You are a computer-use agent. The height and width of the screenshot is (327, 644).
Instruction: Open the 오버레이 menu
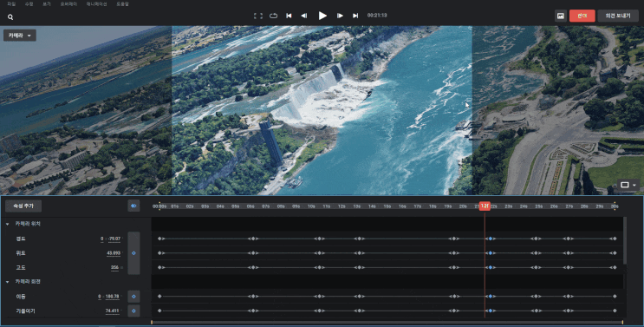point(68,3)
